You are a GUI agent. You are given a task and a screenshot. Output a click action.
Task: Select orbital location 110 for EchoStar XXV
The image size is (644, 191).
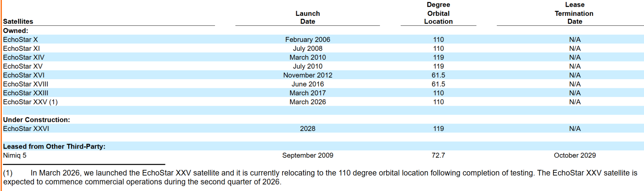[x=438, y=102]
